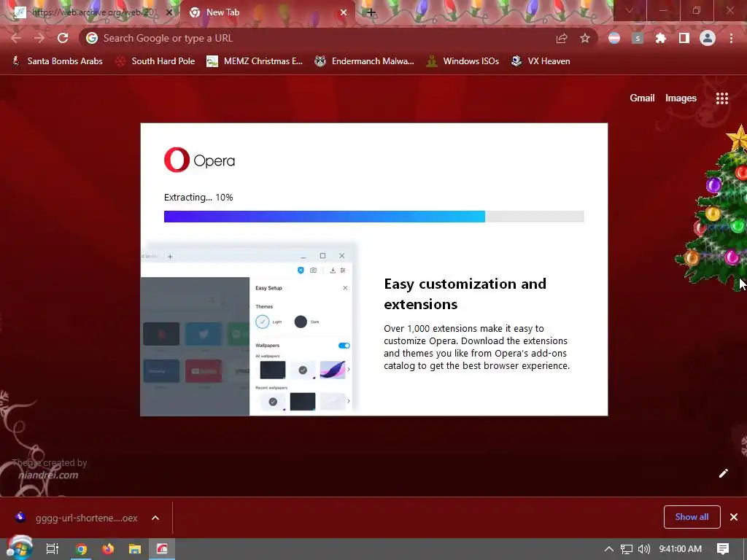747x560 pixels.
Task: Open the MEMZ Christmas bookmark
Action: click(255, 61)
